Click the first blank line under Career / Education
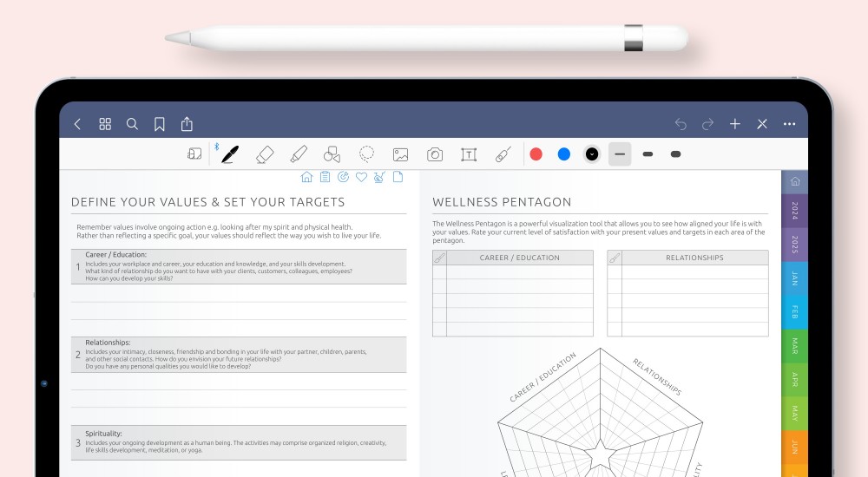 pos(239,293)
